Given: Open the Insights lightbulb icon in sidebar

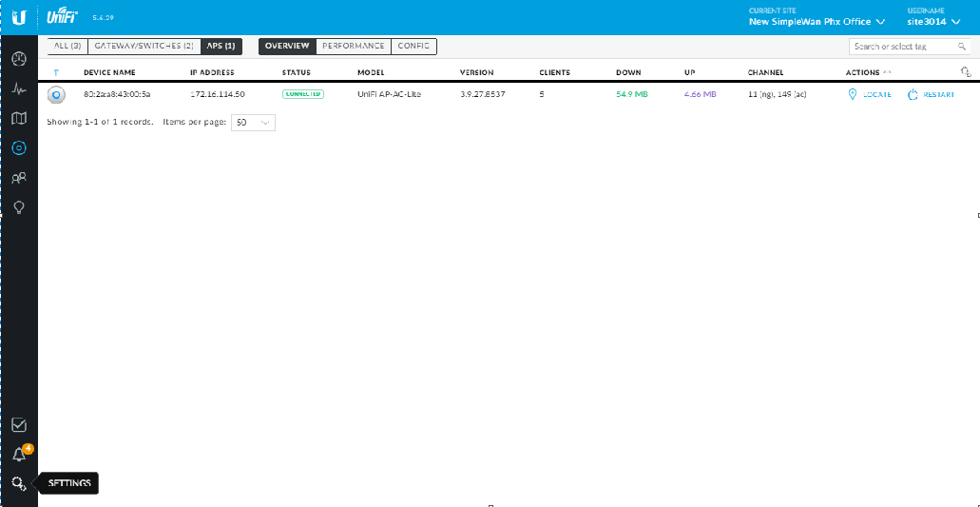Looking at the screenshot, I should point(19,207).
